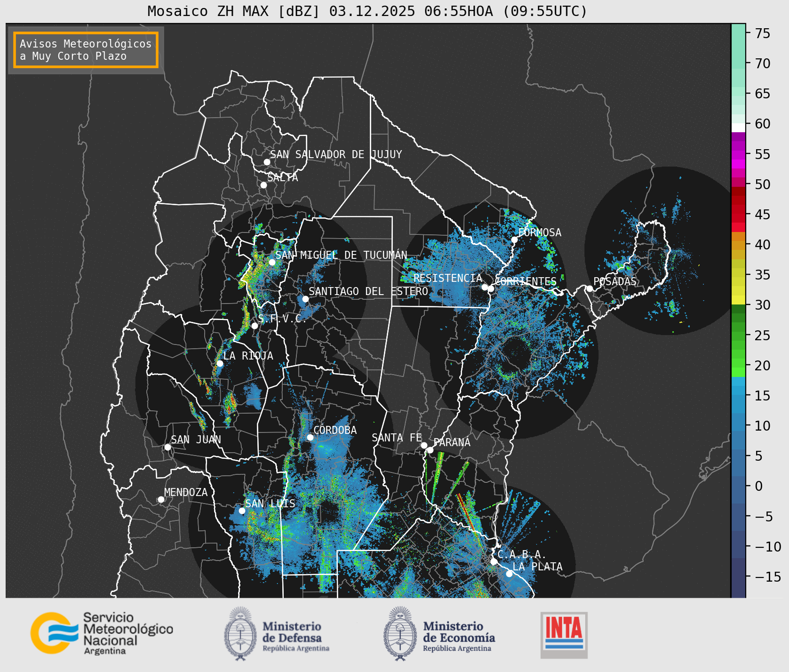Click the 0 dBZ colorbar label
Screen dimensions: 789x672
tap(758, 486)
